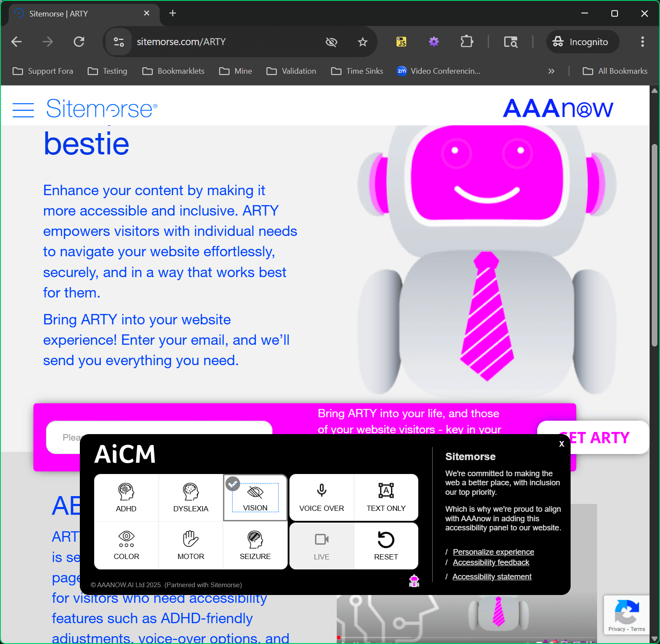Screen dimensions: 660x644
Task: Close the Sitemorse | ARTY tab
Action: [147, 13]
